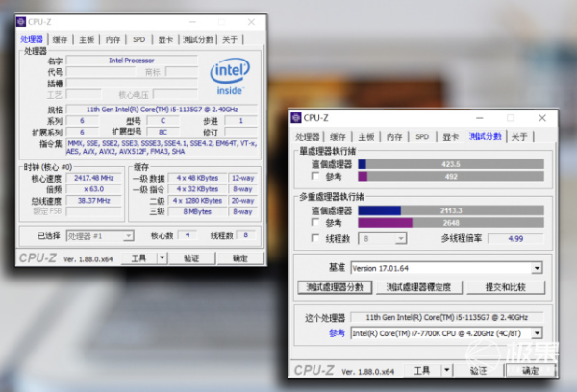Click 20-way associativity value
Screen dimensions: 577x392
(242, 201)
